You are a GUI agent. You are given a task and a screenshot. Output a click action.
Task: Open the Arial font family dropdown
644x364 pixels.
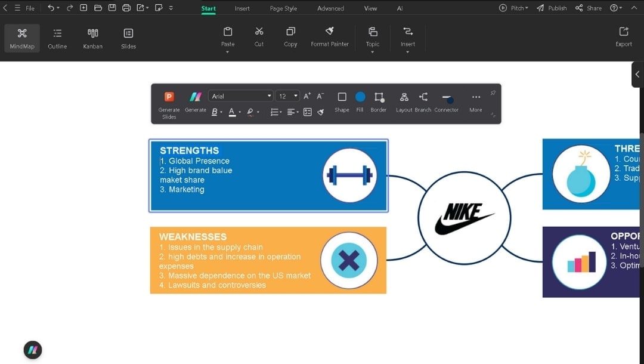(x=241, y=95)
